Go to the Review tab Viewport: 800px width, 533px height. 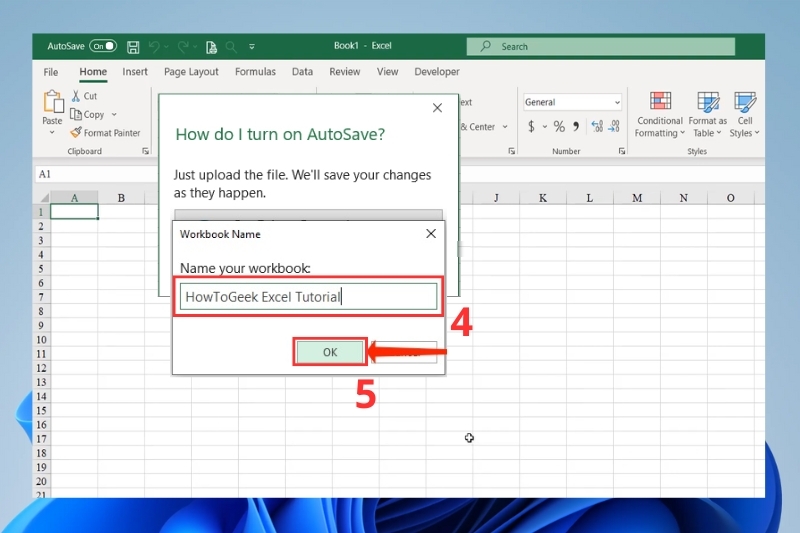coord(344,72)
